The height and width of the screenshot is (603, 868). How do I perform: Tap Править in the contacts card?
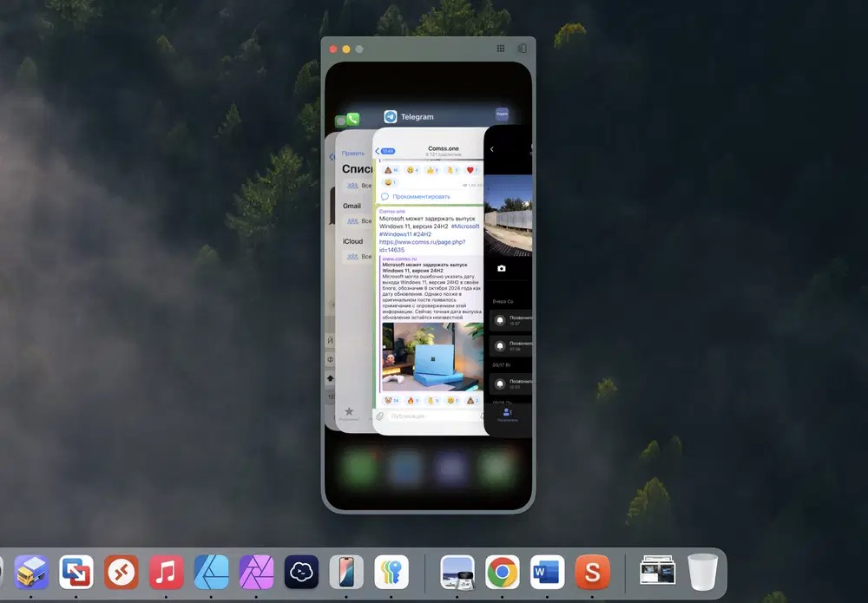[353, 154]
